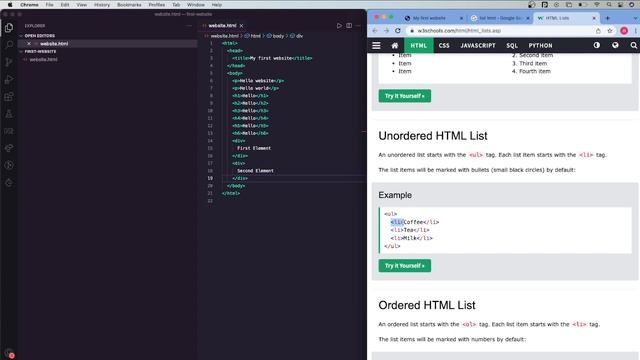Viewport: 640px width, 360px height.
Task: Open the Explorer view in VS Code activity bar
Action: pos(9,28)
